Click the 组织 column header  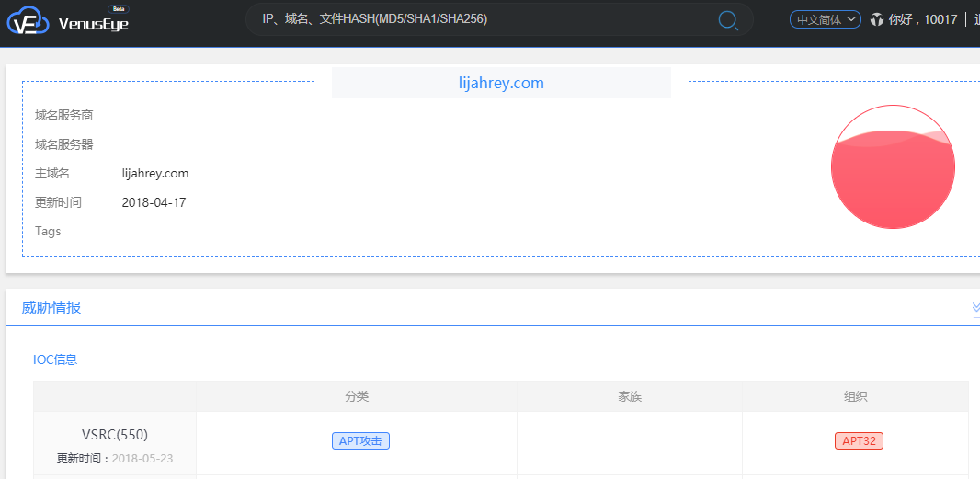[x=855, y=396]
